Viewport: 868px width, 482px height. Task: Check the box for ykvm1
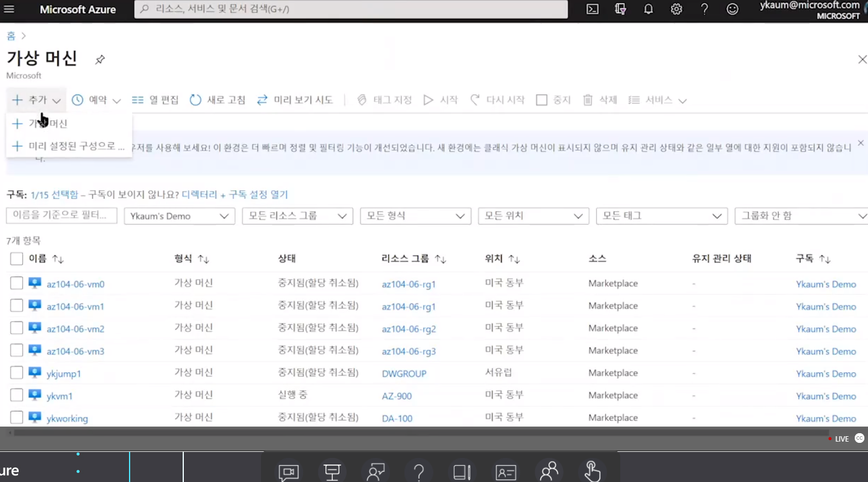17,395
